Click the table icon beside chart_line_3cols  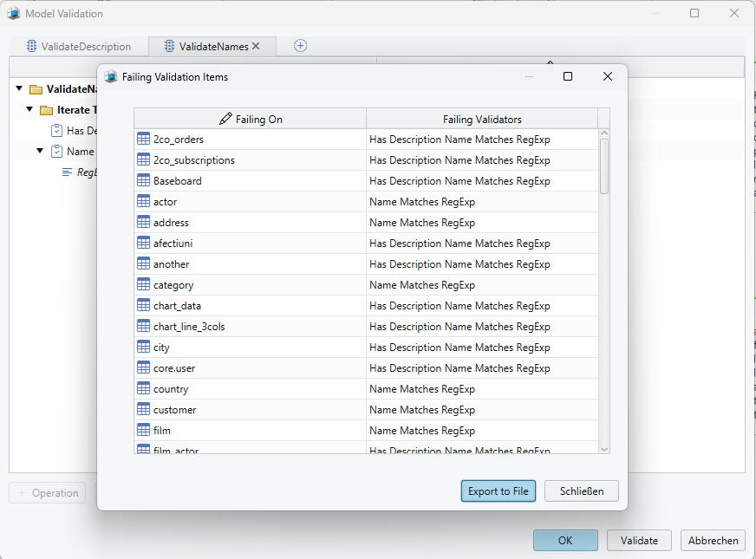pos(143,326)
